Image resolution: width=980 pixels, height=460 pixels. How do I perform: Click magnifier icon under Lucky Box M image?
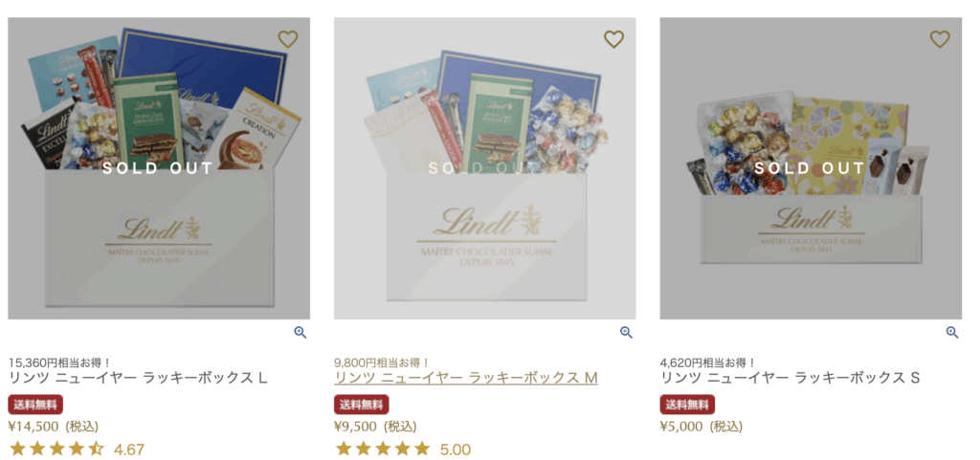tap(626, 333)
